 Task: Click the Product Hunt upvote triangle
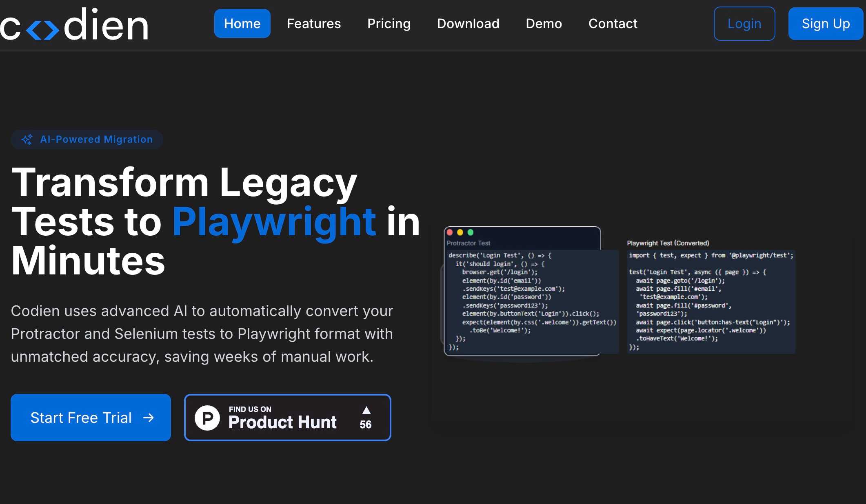(x=366, y=410)
